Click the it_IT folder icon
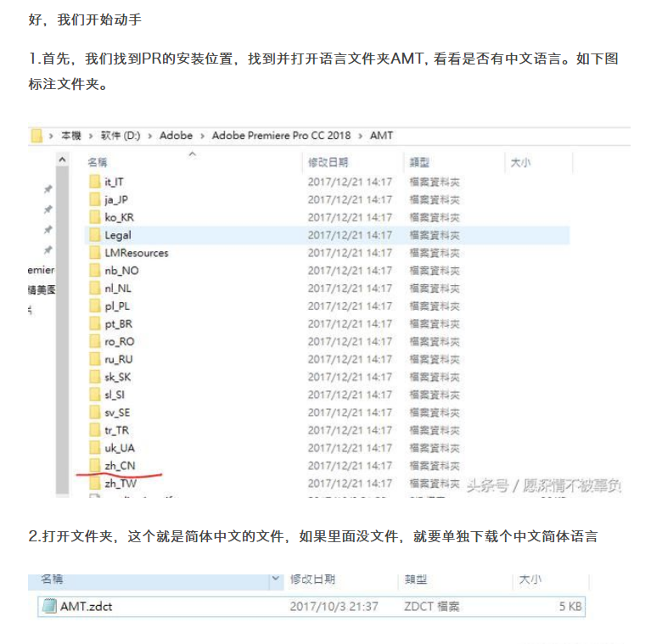 94,182
